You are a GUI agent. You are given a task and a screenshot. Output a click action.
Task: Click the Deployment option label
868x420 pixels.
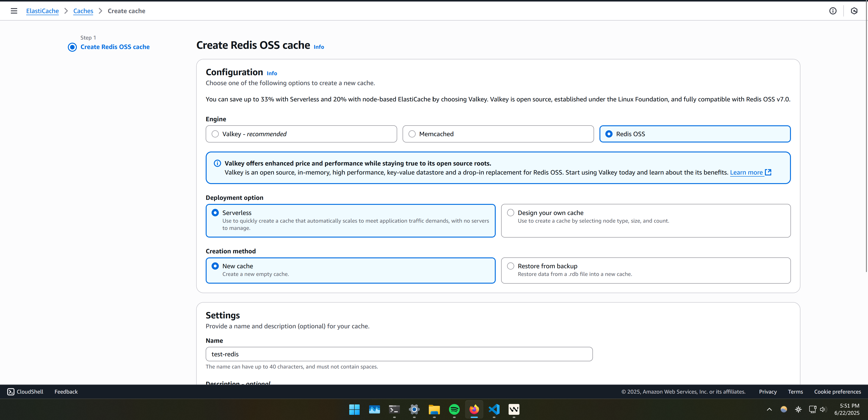click(235, 198)
